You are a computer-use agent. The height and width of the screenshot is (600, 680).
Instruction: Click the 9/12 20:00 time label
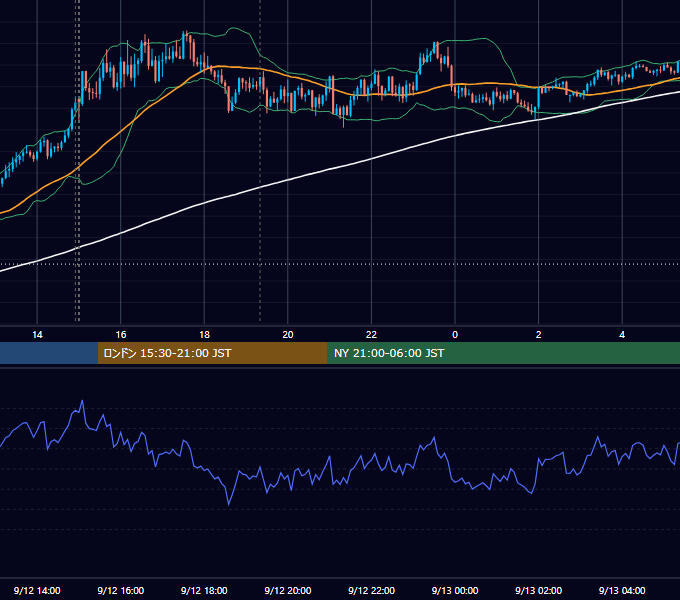pyautogui.click(x=288, y=590)
